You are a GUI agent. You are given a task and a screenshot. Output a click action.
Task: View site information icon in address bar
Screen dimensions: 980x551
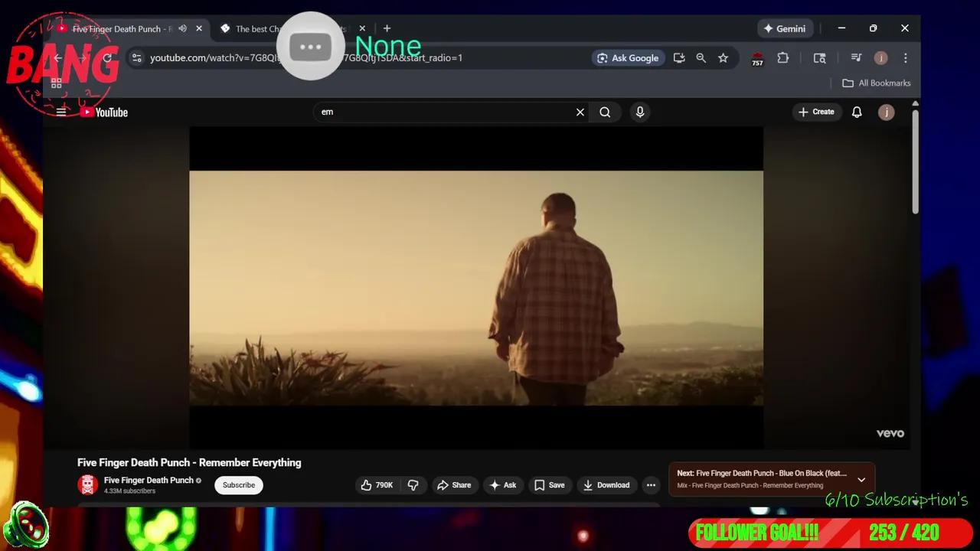click(x=136, y=58)
